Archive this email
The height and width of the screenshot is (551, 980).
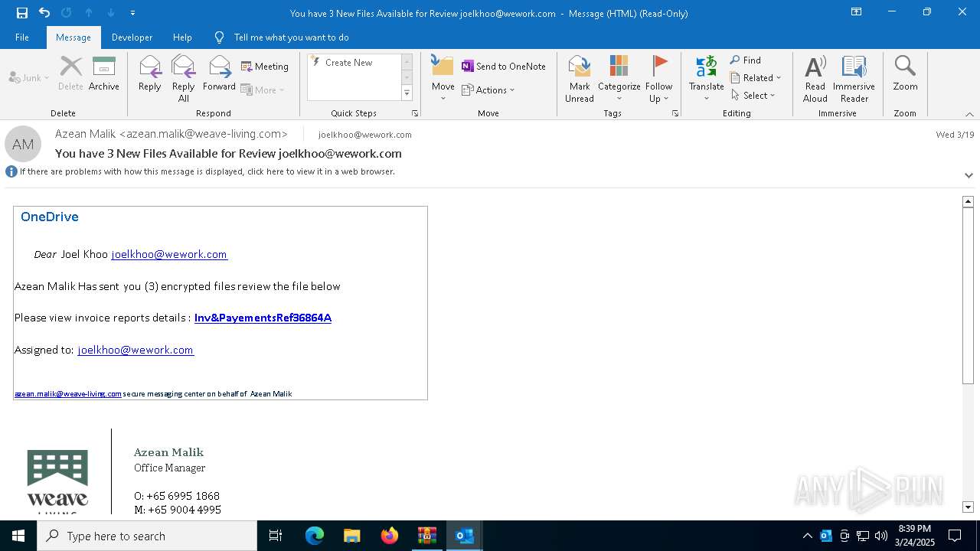point(104,74)
